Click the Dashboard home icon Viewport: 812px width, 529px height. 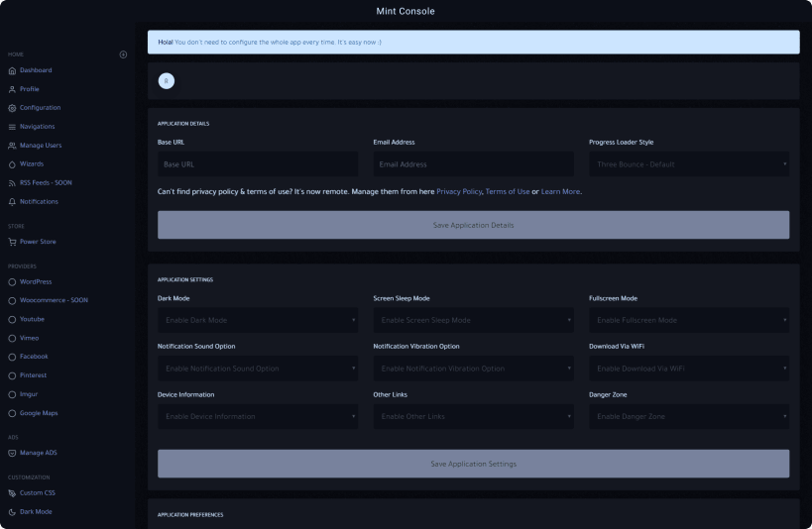coord(12,71)
